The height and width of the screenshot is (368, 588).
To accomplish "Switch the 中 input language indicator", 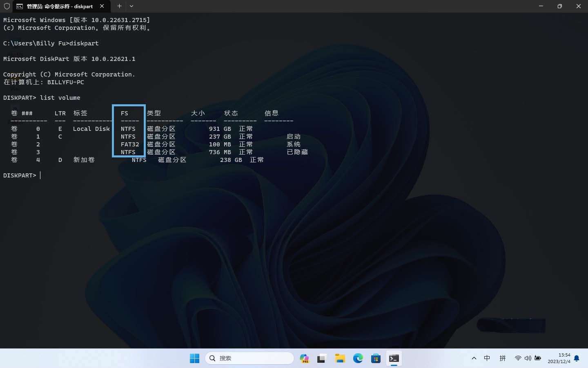I will [x=487, y=358].
